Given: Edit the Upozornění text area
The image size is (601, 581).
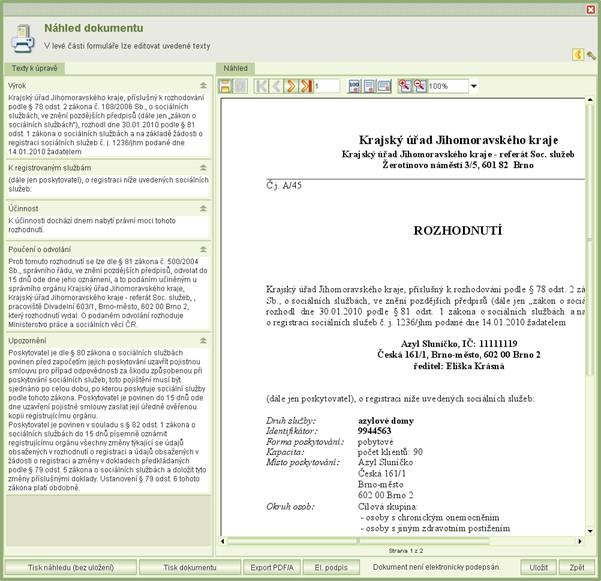Looking at the screenshot, I should point(108,420).
